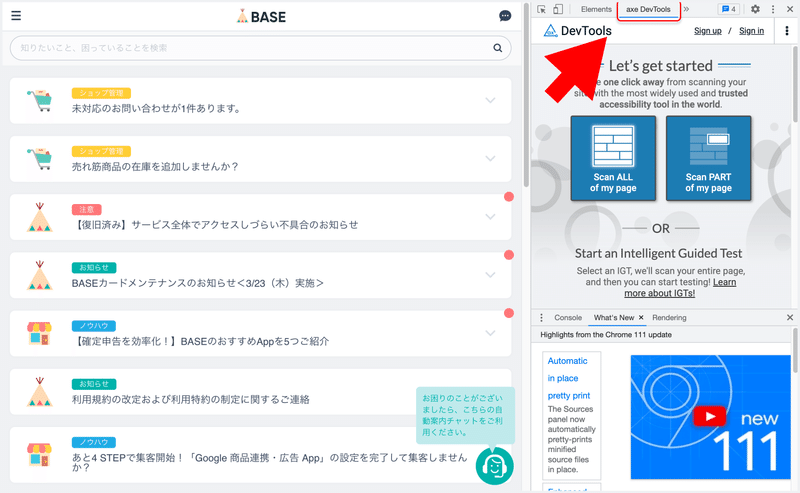Click Scan PART of my page
Viewport: 800px width, 493px height.
point(708,158)
